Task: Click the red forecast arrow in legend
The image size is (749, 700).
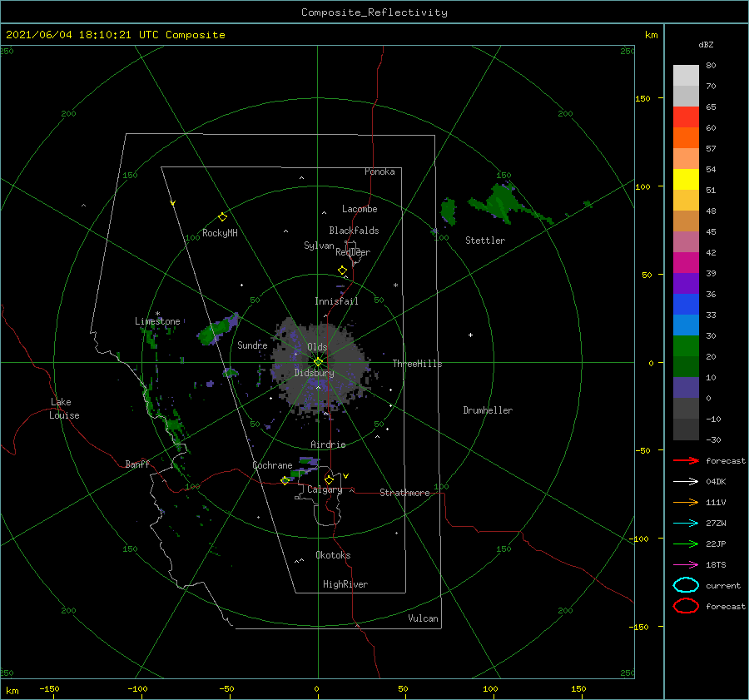Action: (x=686, y=460)
